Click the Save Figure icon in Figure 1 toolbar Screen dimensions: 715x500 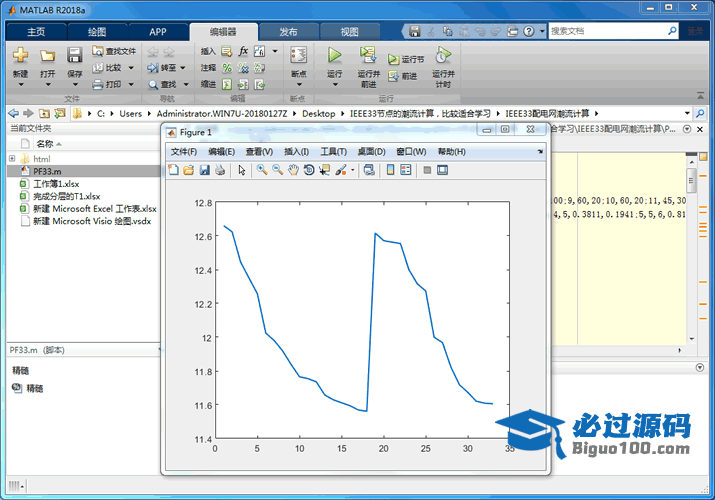tap(204, 170)
